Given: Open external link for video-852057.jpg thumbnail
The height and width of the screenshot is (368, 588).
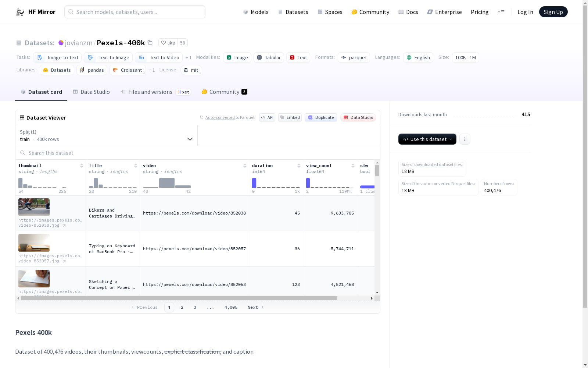Looking at the screenshot, I should (x=64, y=261).
